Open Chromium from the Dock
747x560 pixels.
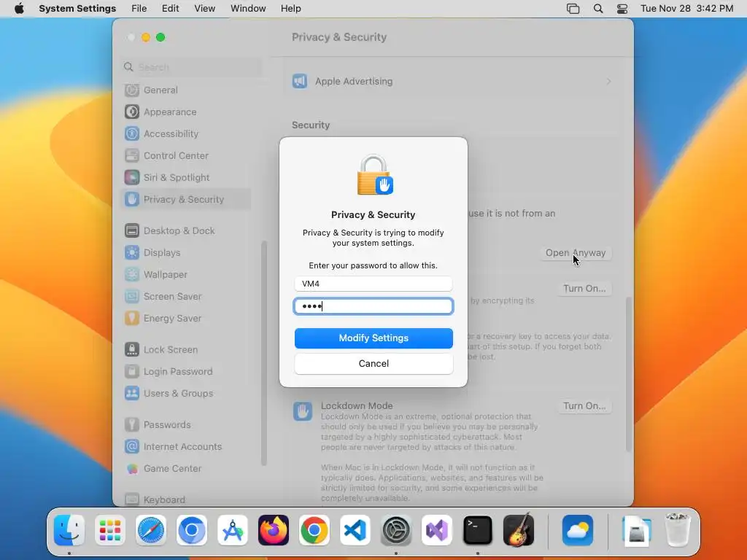point(192,530)
